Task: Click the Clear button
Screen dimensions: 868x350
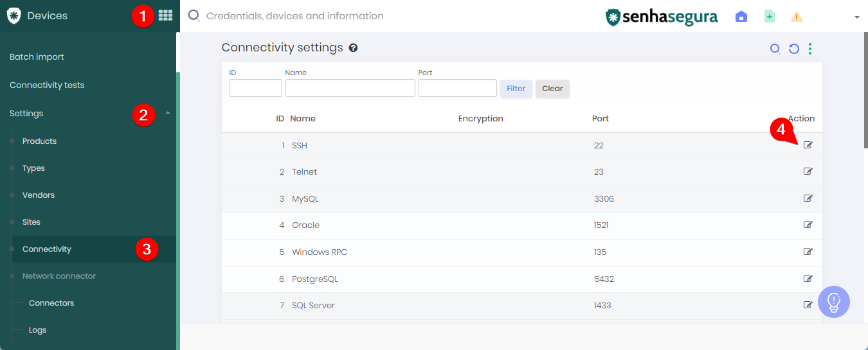Action: coord(552,89)
